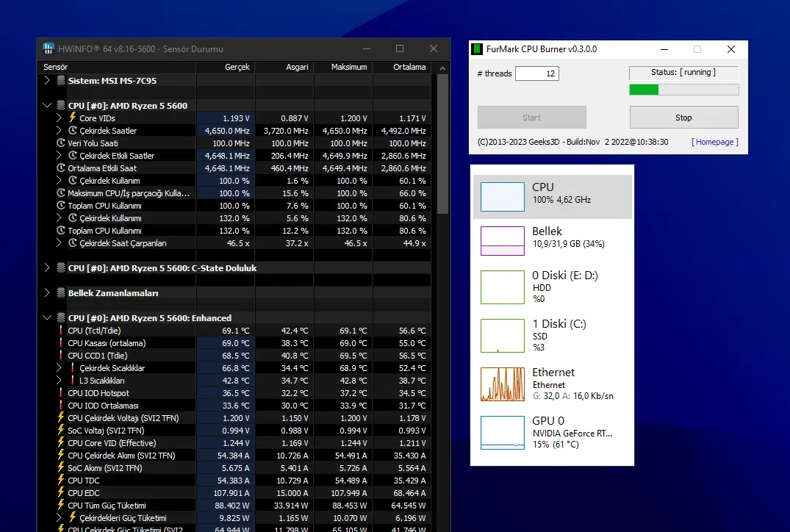Click the clock icon on Veri Yolu Saati
Viewport: 790px width, 532px height.
click(x=61, y=143)
